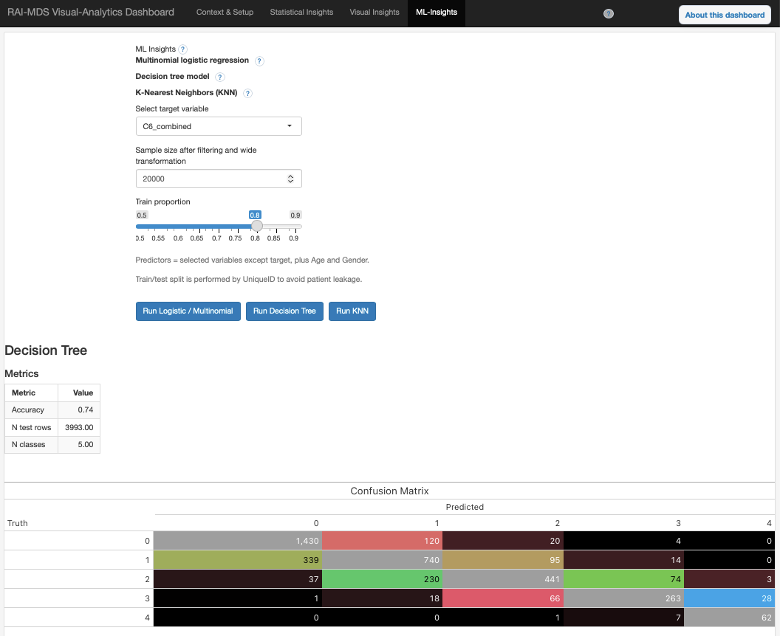Viewport: 780px width, 636px height.
Task: Select the ML-Insights tab
Action: click(436, 12)
